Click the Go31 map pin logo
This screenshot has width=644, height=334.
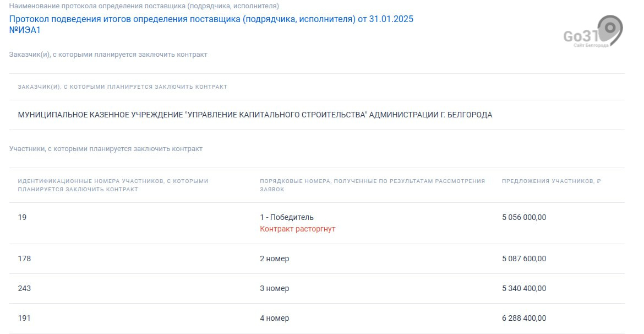[593, 33]
